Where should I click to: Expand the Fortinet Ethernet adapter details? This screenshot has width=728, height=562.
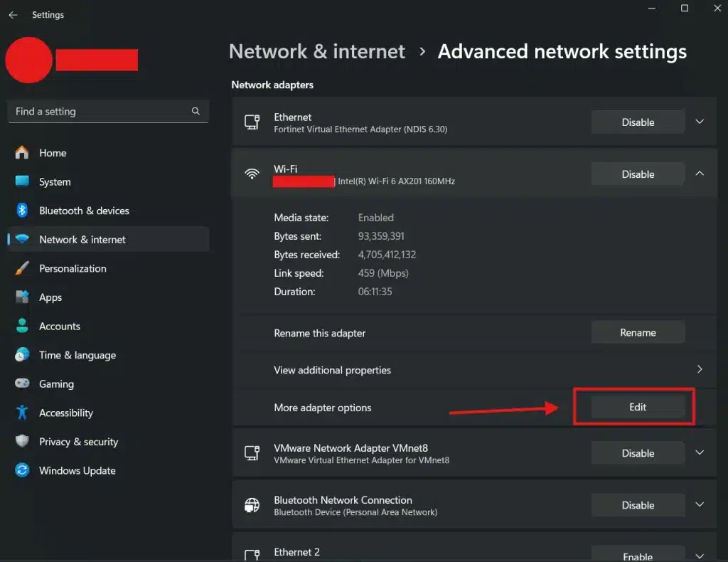tap(700, 122)
